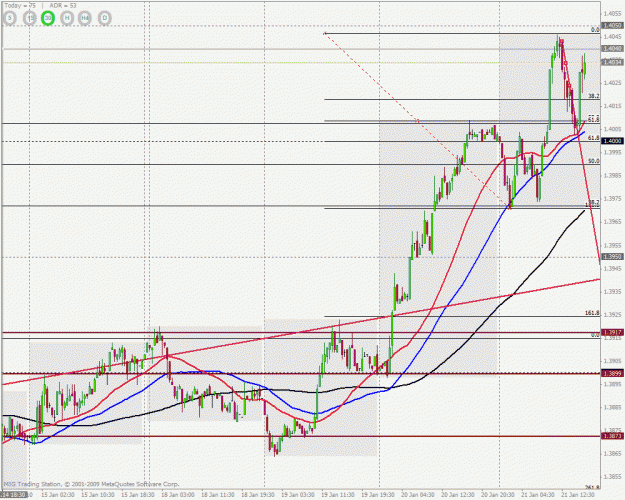
Task: Select the red 1.3917 price level tag
Action: coord(613,332)
